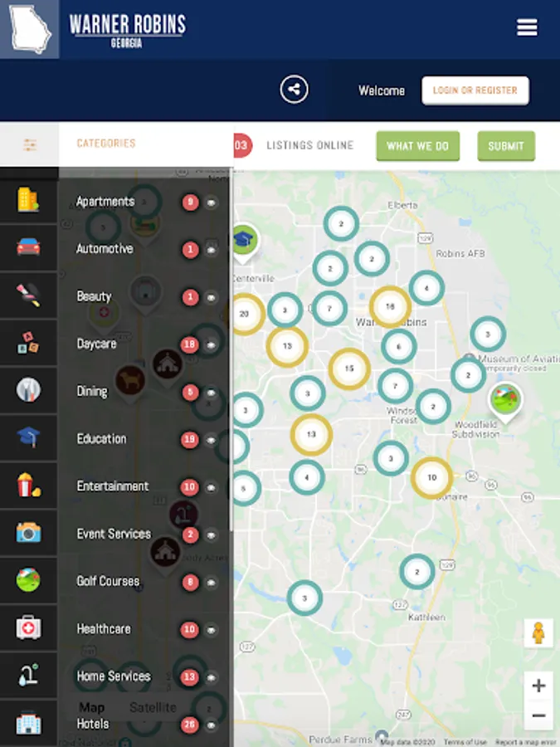This screenshot has height=747, width=560.
Task: Click the education map pin marker
Action: (x=245, y=243)
